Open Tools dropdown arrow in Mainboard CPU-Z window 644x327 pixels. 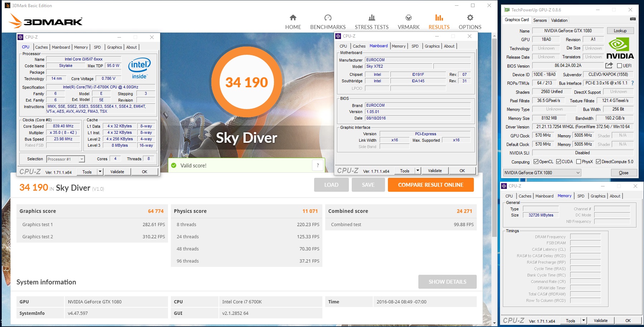click(x=418, y=171)
